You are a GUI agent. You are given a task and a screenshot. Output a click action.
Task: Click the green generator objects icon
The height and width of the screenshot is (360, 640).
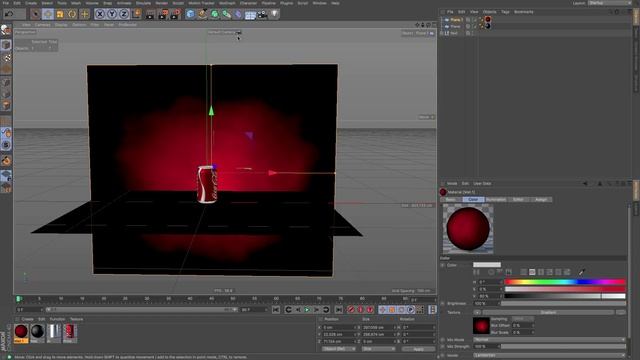click(215, 15)
